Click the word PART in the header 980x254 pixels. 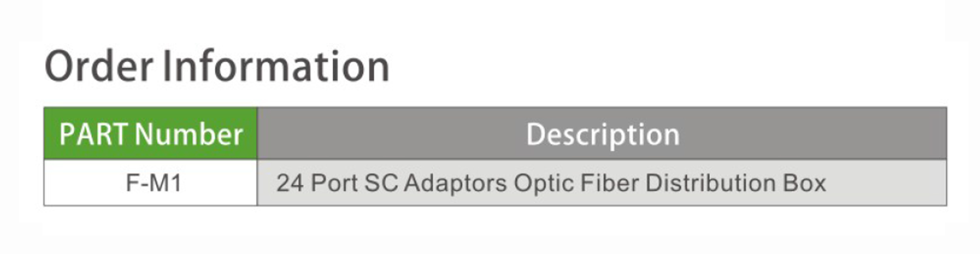[94, 134]
